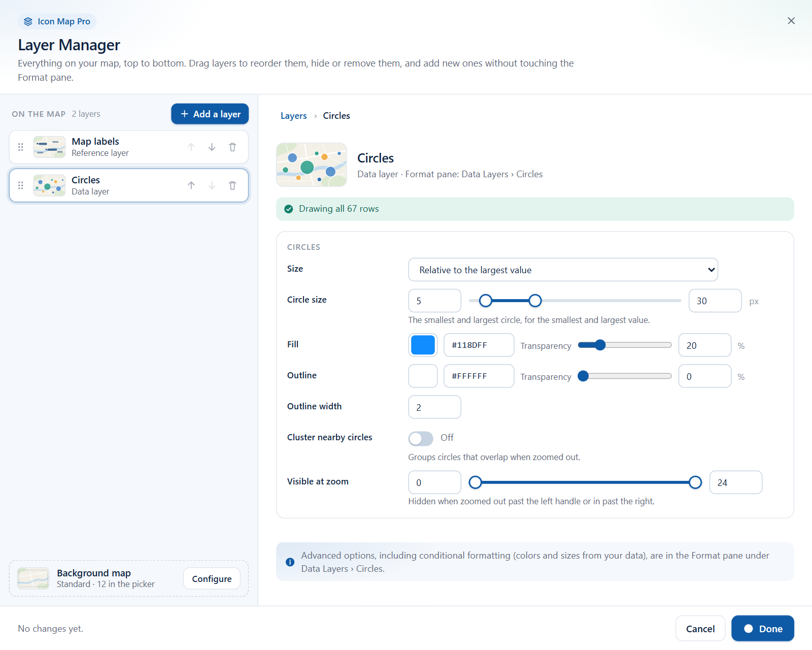Image resolution: width=812 pixels, height=650 pixels.
Task: Click the minimum circle size field
Action: pos(434,301)
